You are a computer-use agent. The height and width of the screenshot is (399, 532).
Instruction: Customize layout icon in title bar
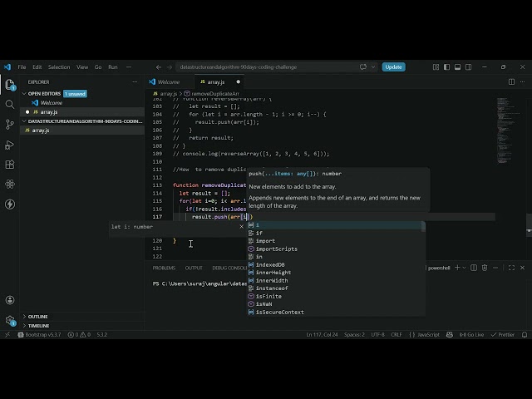click(436, 66)
